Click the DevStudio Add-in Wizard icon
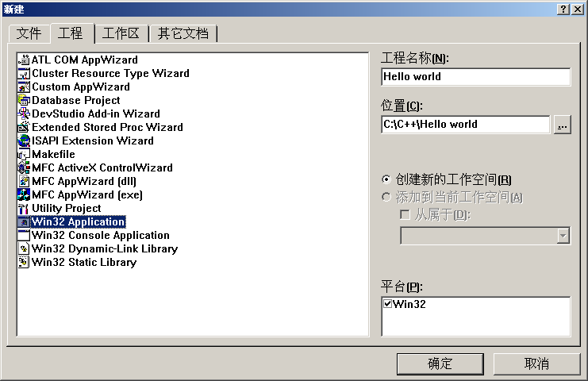The image size is (588, 381). (24, 114)
